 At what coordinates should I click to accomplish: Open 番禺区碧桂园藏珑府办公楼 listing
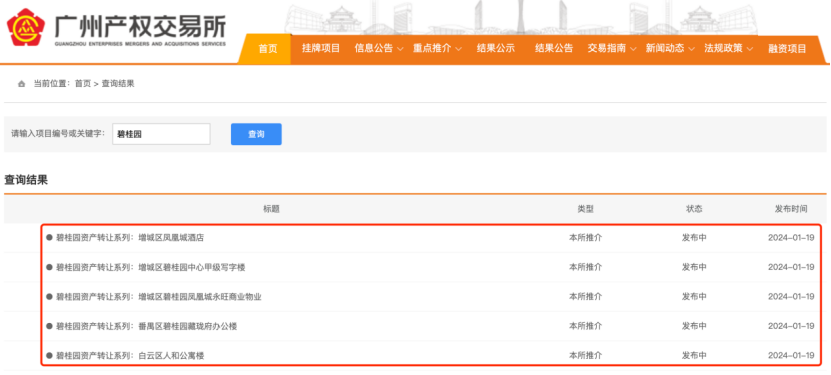click(x=146, y=326)
